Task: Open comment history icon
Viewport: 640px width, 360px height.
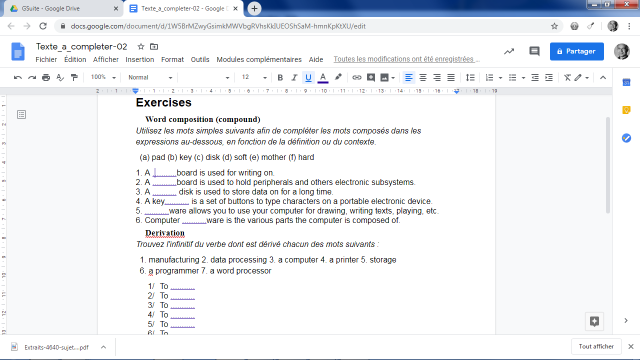Action: coord(534,51)
